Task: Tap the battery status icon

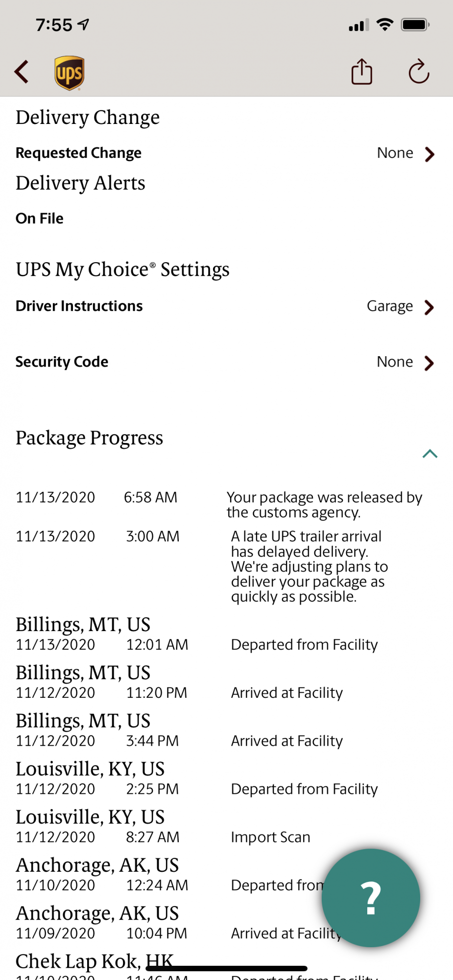Action: click(x=415, y=24)
